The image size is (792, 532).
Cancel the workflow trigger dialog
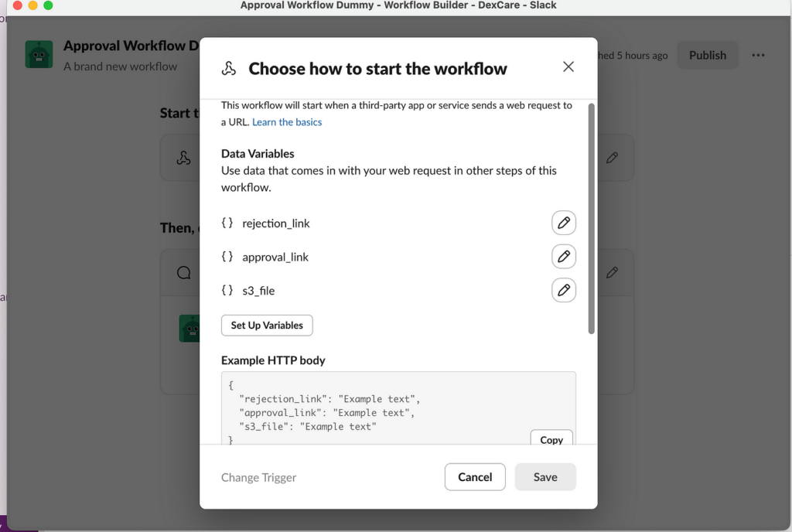475,477
